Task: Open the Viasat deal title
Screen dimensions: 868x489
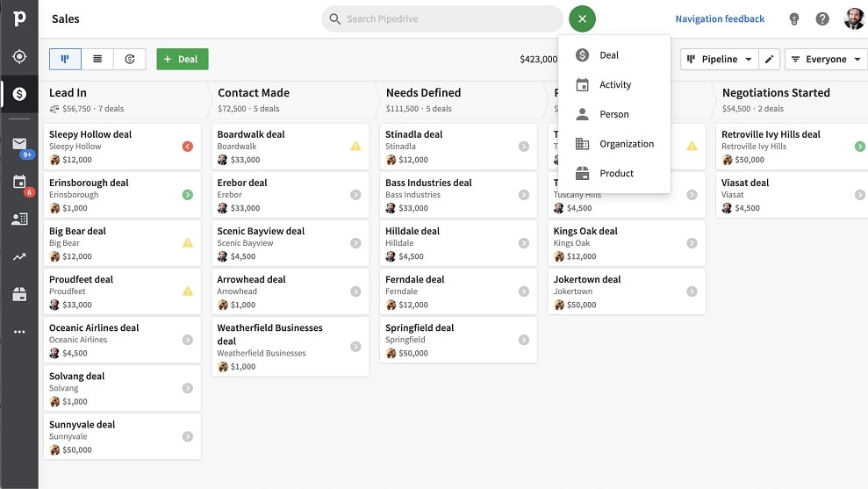Action: [745, 183]
